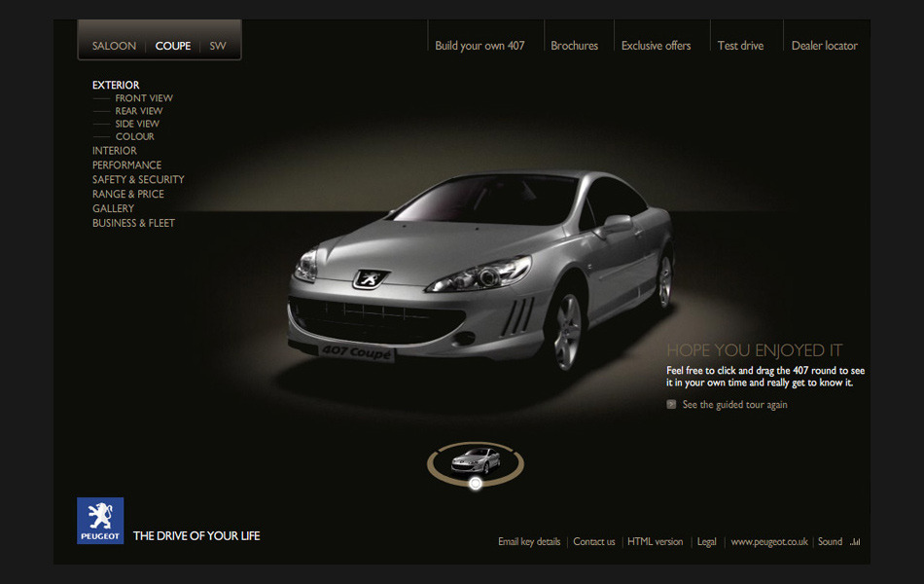Open the Contact us link
The image size is (924, 584).
pos(593,541)
